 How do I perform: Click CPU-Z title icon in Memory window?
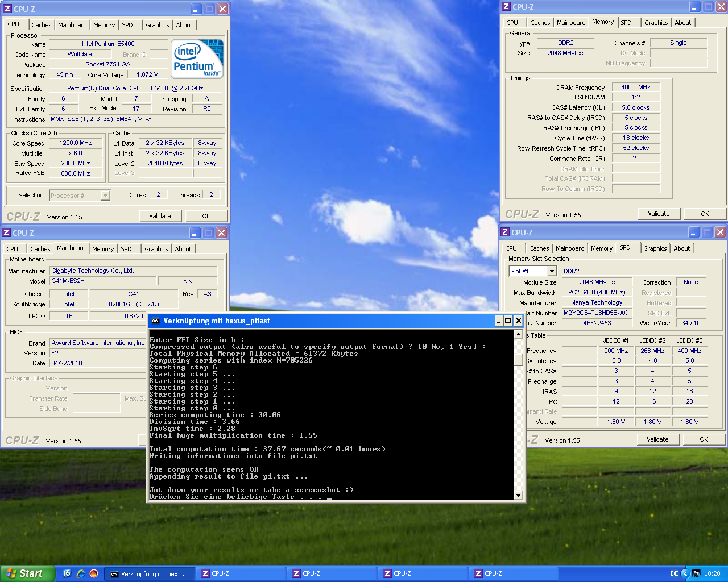click(506, 7)
